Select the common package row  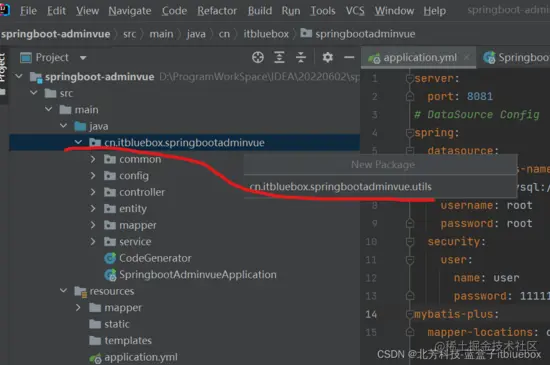pos(185,159)
